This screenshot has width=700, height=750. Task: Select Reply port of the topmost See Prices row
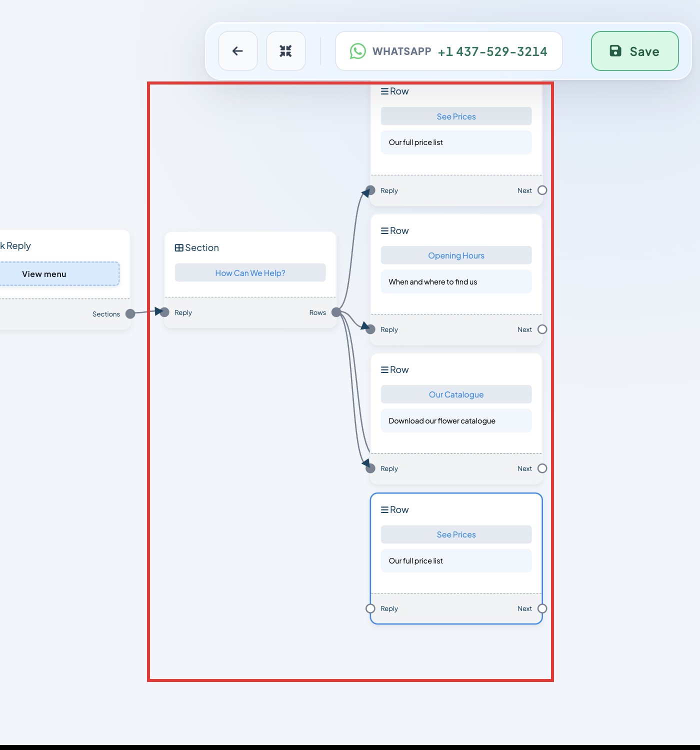coord(370,190)
